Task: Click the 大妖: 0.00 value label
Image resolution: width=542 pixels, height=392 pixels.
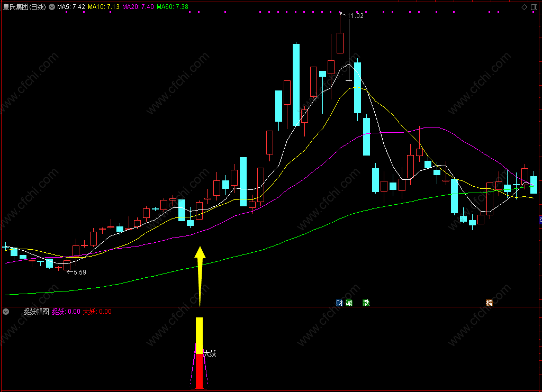Action: (97, 312)
